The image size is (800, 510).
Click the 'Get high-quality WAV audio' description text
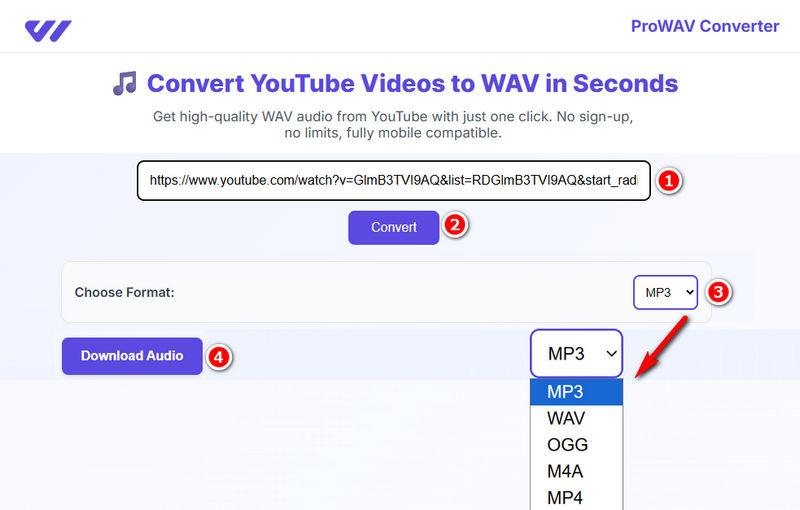[393, 124]
